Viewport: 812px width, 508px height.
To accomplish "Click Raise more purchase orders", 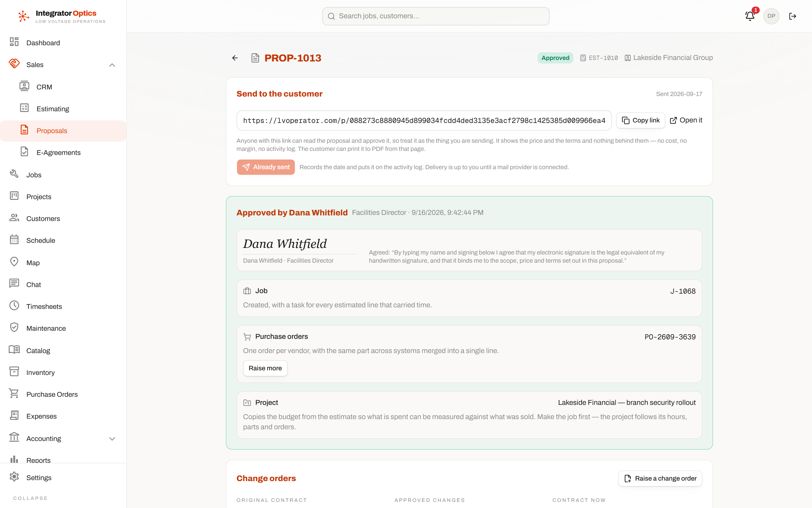I will (x=265, y=368).
